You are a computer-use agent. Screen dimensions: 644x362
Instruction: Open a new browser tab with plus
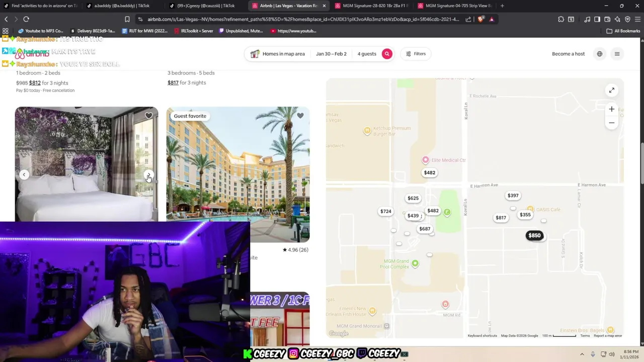click(502, 6)
